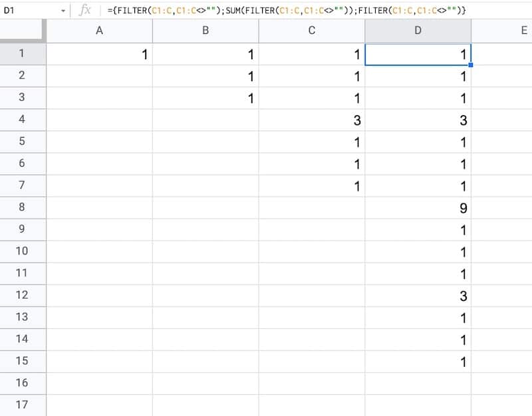Click empty cell E1
Viewport: 532px width, 416px height.
tap(502, 54)
